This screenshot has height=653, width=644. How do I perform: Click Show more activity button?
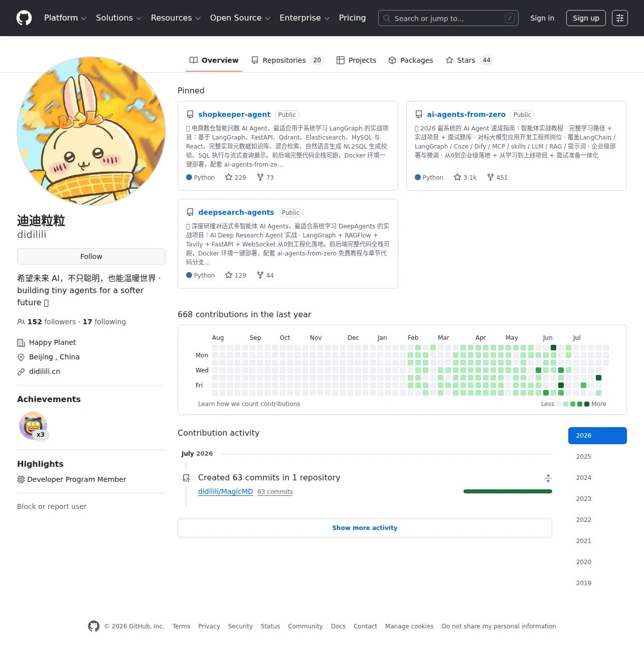tap(365, 528)
